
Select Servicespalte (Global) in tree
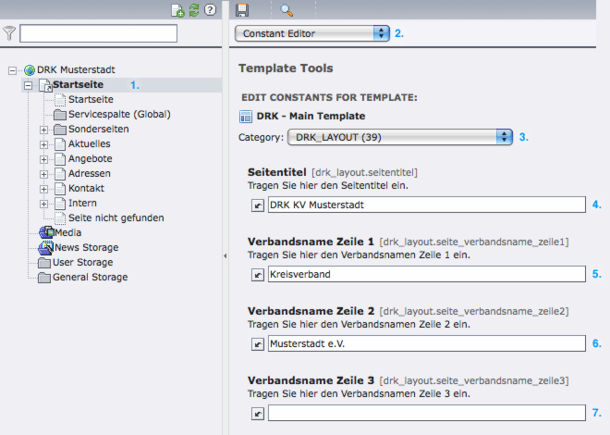pos(119,114)
